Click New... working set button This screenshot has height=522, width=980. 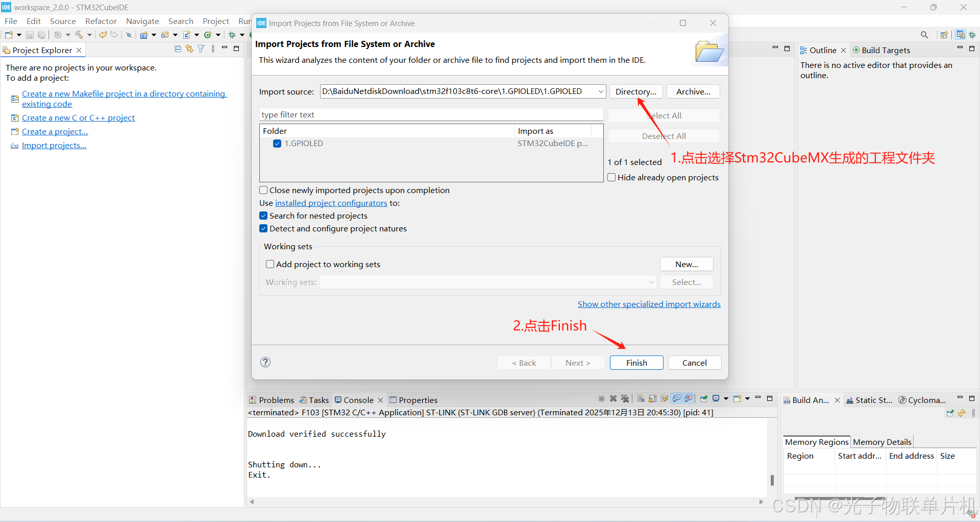[687, 264]
